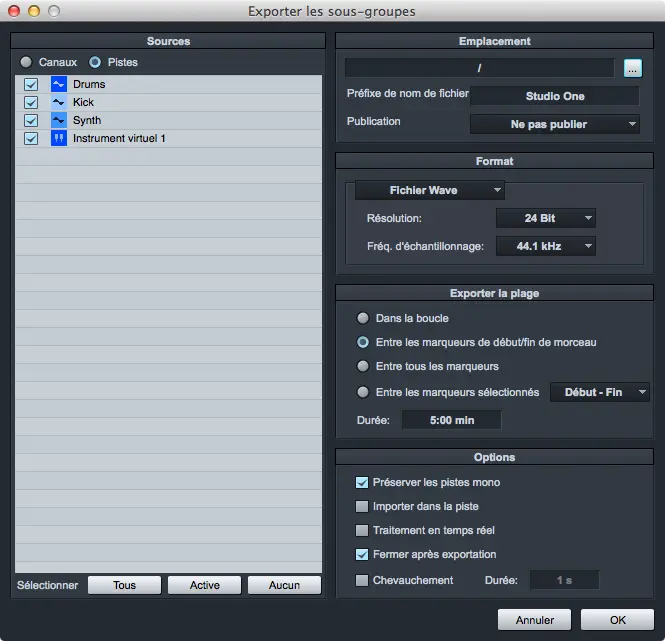Click the Kick audio track icon
This screenshot has height=641, width=665.
[x=58, y=102]
